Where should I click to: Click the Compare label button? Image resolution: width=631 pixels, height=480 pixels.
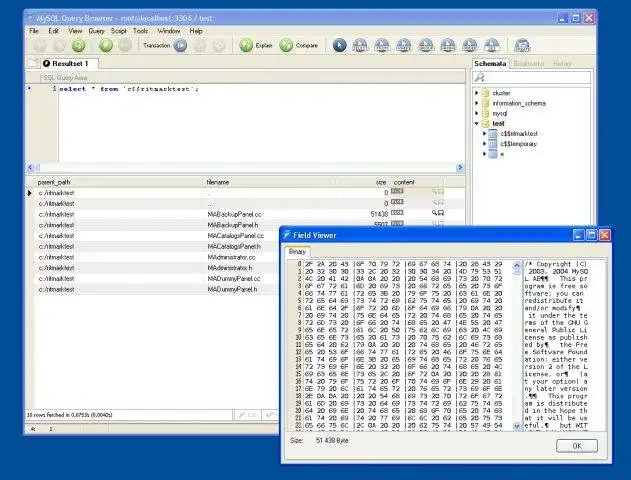click(307, 45)
